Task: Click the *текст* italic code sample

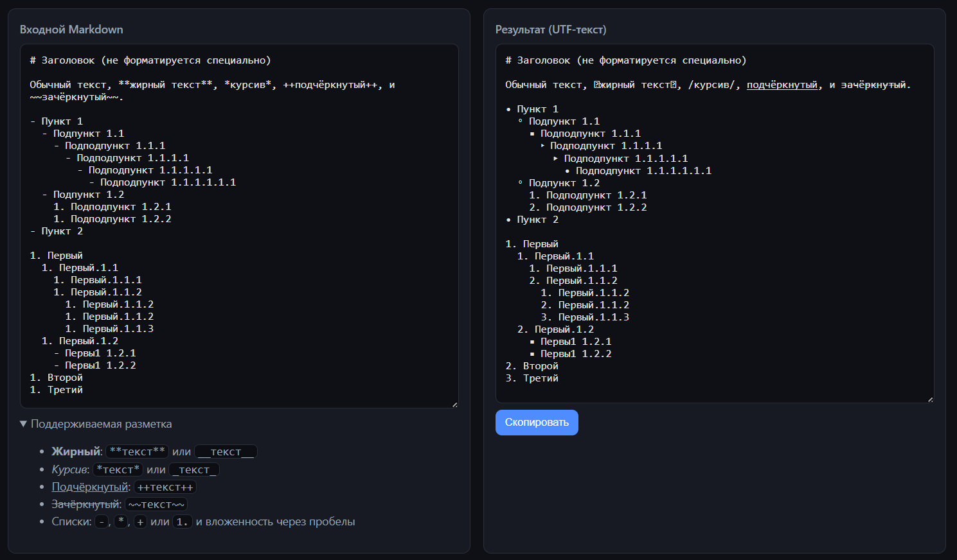Action: tap(118, 469)
